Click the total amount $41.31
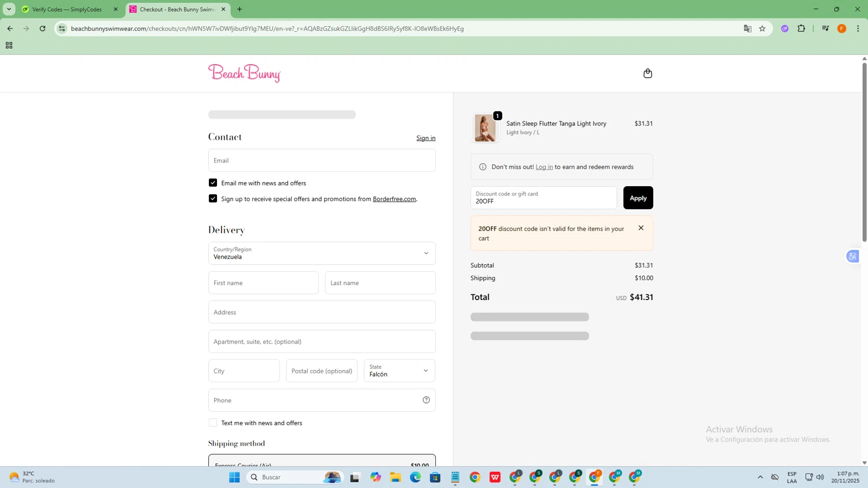Screen dimensions: 868x488 tap(641, 297)
